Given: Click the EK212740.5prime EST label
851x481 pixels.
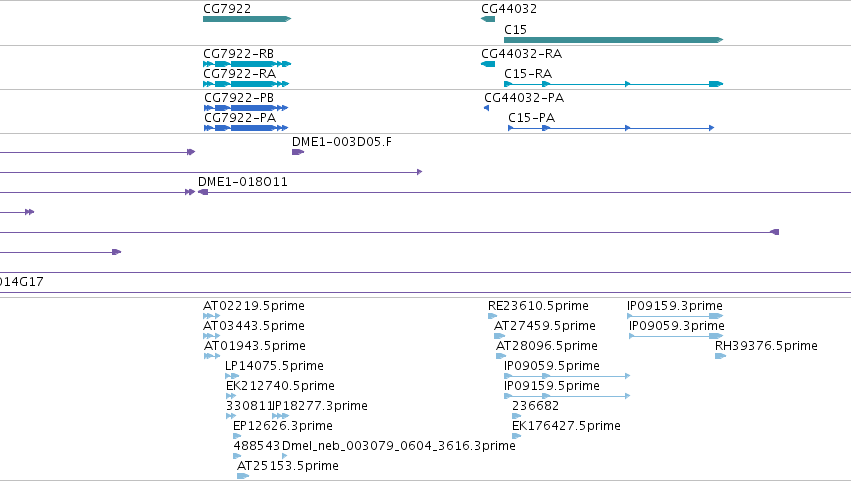Looking at the screenshot, I should (281, 386).
